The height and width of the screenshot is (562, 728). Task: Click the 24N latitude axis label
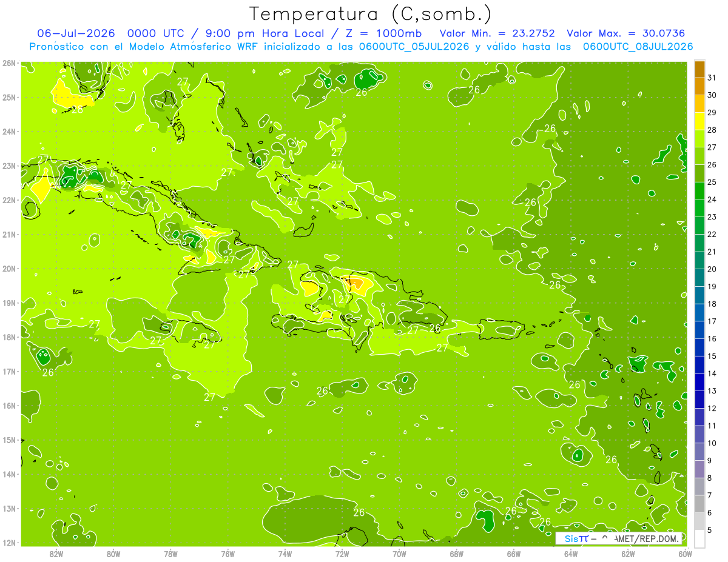point(9,132)
